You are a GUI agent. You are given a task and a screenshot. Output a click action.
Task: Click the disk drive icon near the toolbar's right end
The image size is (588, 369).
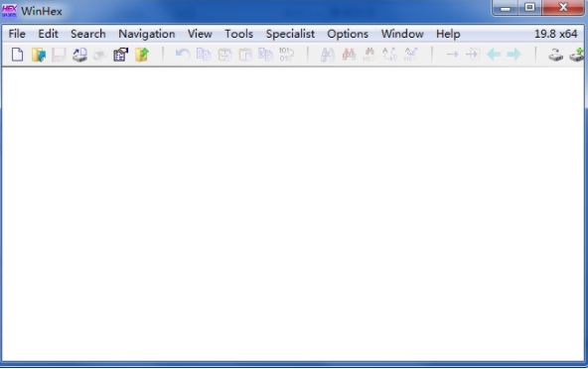coord(555,56)
